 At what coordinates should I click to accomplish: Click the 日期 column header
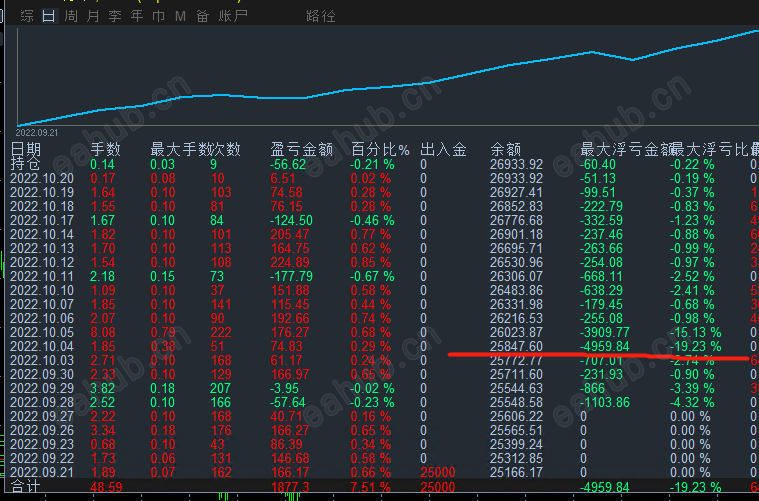coord(26,150)
